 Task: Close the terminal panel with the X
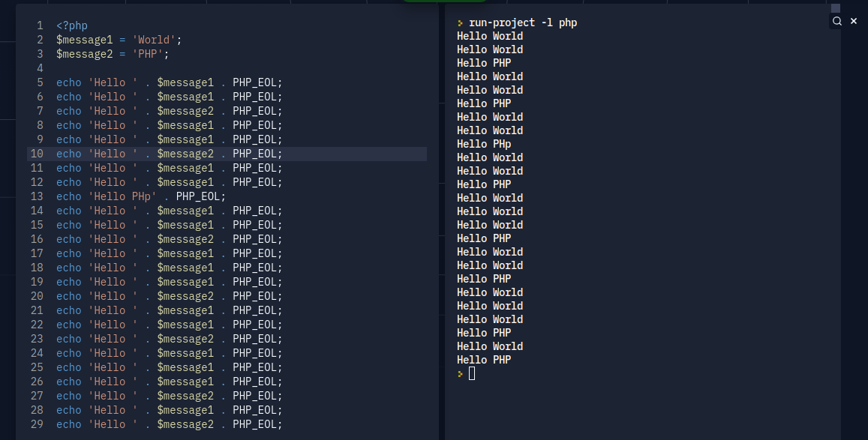tap(854, 22)
